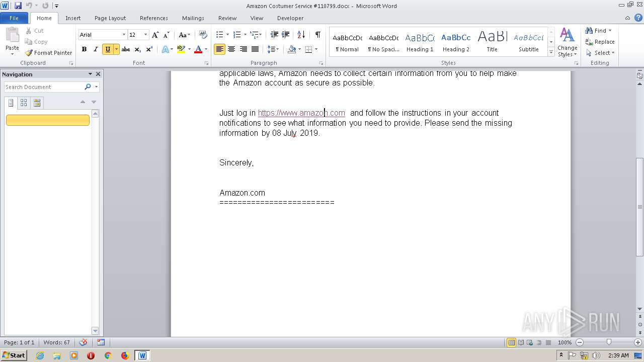Toggle Superscript formatting
The width and height of the screenshot is (644, 362).
coord(149,49)
